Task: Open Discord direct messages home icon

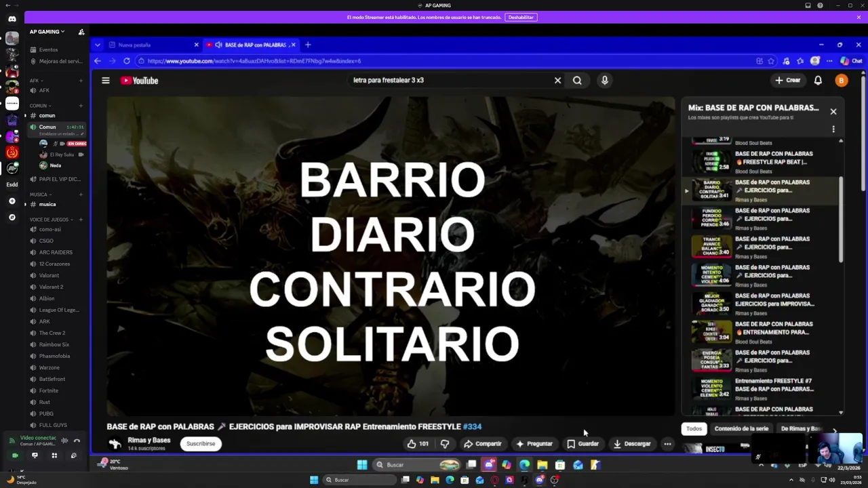Action: coord(12,19)
